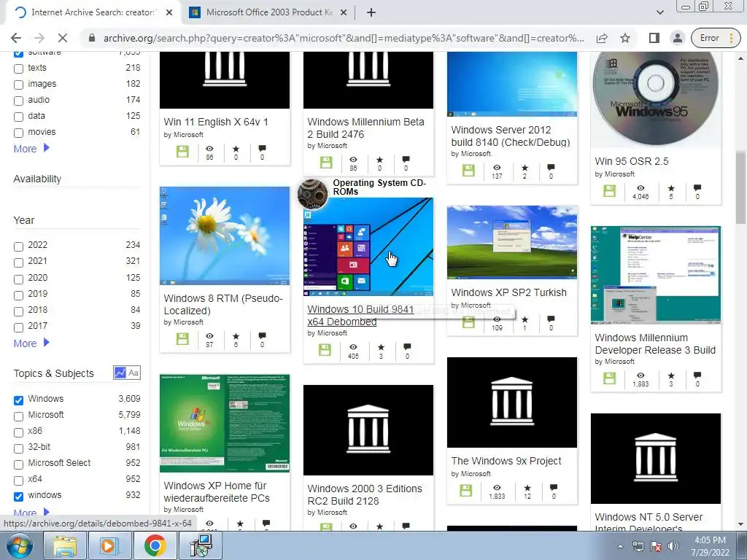Check the 2019 year filter
The width and height of the screenshot is (747, 560).
(x=18, y=295)
